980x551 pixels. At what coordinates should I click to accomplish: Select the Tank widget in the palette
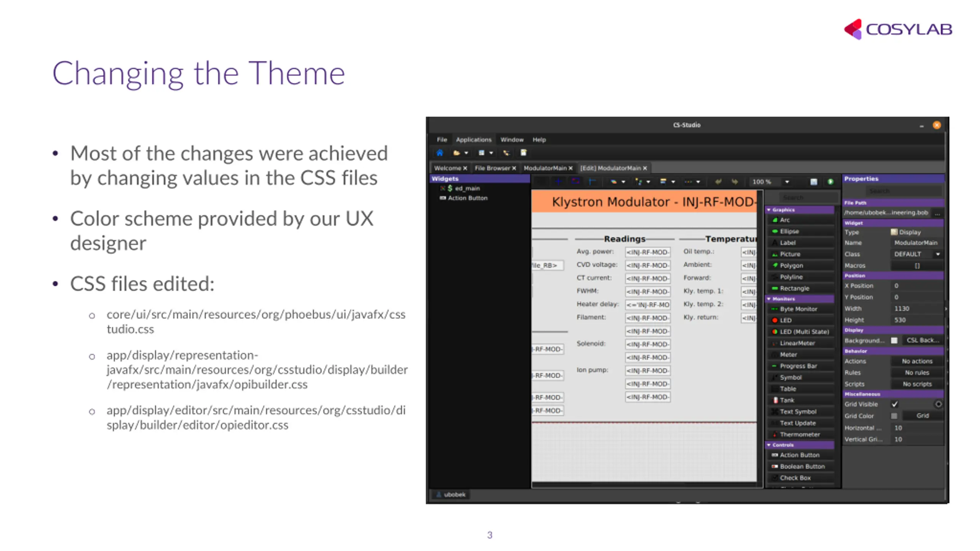coord(800,400)
